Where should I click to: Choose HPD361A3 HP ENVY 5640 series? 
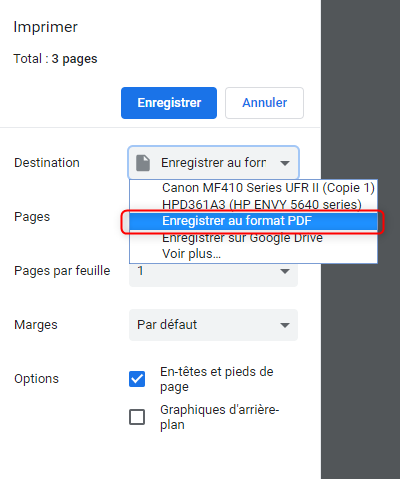coord(262,204)
